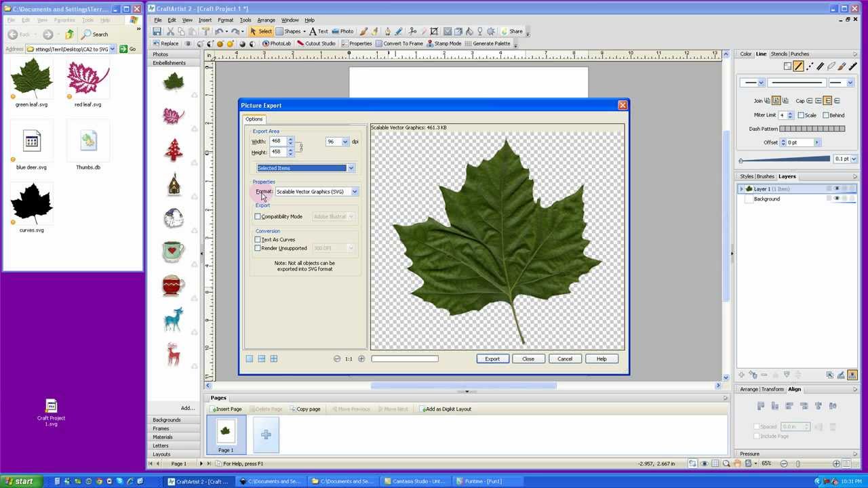Viewport: 868px width, 488px height.
Task: Click Up folder icon in Explorer window
Action: (x=69, y=34)
